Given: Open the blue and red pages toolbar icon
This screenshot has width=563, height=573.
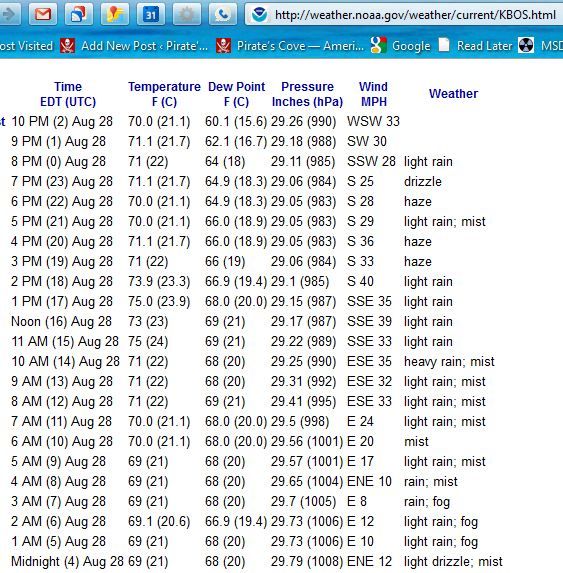Looking at the screenshot, I should pos(79,15).
